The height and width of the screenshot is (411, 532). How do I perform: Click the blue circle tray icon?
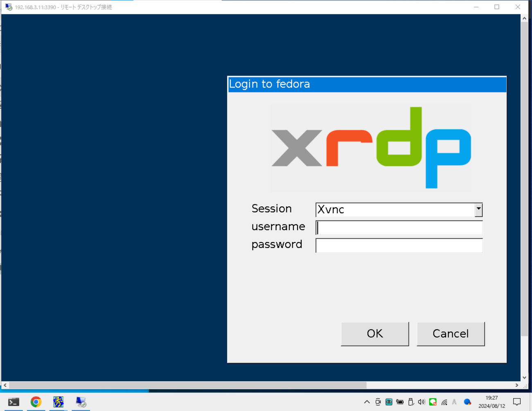click(467, 402)
